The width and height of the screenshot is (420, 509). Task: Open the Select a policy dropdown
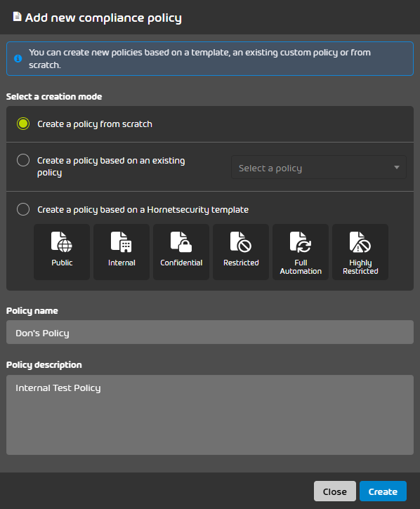319,168
